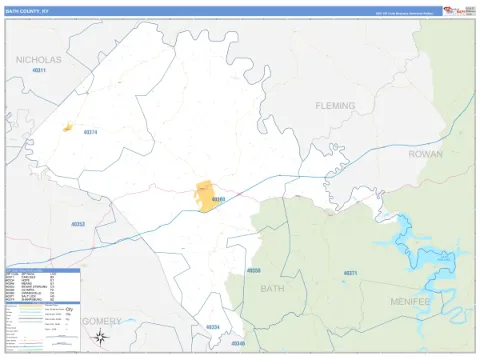
Task: Click ZIP code label 40374
Action: (90, 132)
